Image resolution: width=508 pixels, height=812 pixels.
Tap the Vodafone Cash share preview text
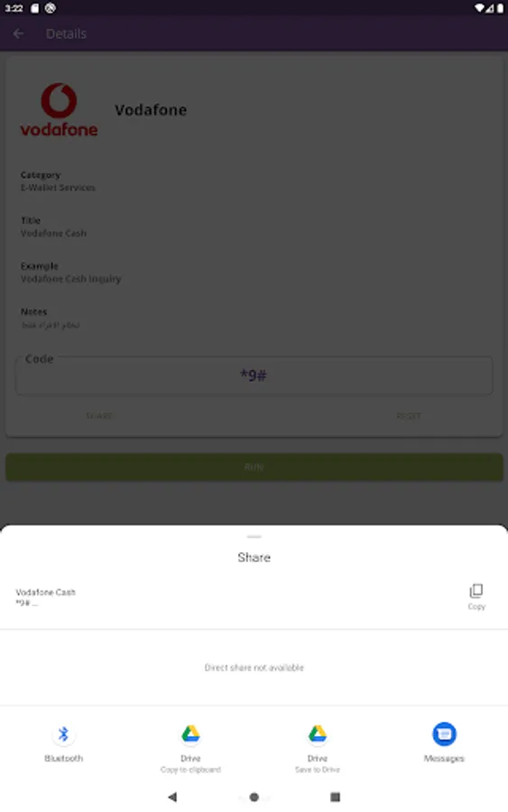46,597
